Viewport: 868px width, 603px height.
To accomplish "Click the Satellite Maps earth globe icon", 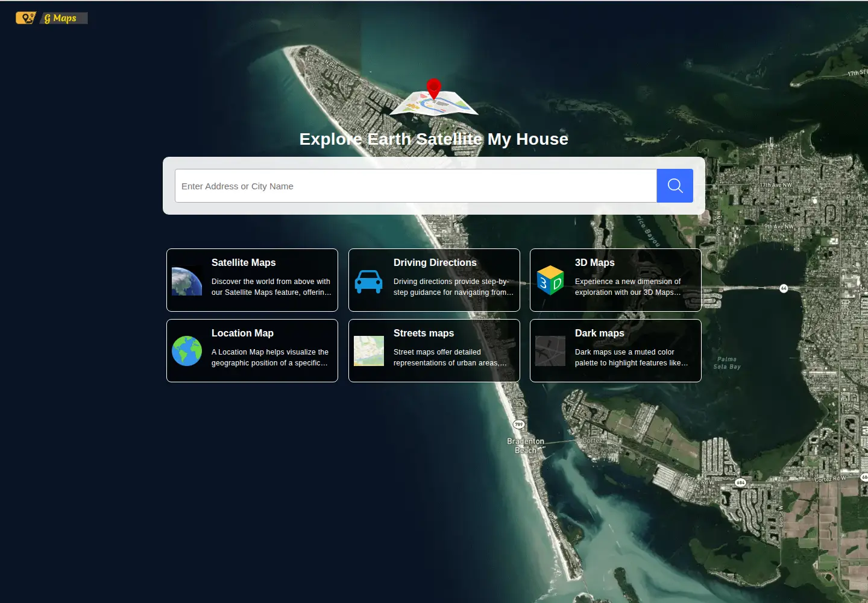I will pos(187,280).
